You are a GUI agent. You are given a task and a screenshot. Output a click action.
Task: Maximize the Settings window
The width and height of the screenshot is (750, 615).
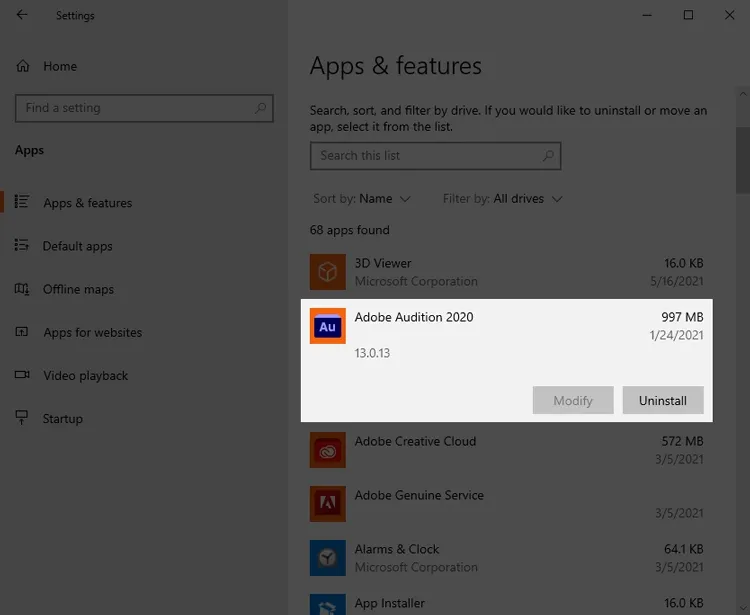tap(688, 15)
